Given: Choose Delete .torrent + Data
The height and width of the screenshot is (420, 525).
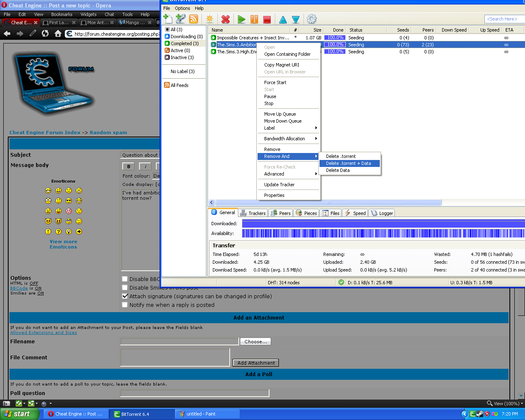Looking at the screenshot, I should (349, 163).
